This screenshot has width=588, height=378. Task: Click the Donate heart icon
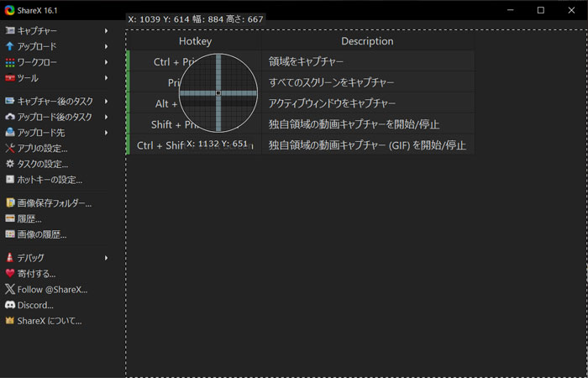[x=10, y=273]
